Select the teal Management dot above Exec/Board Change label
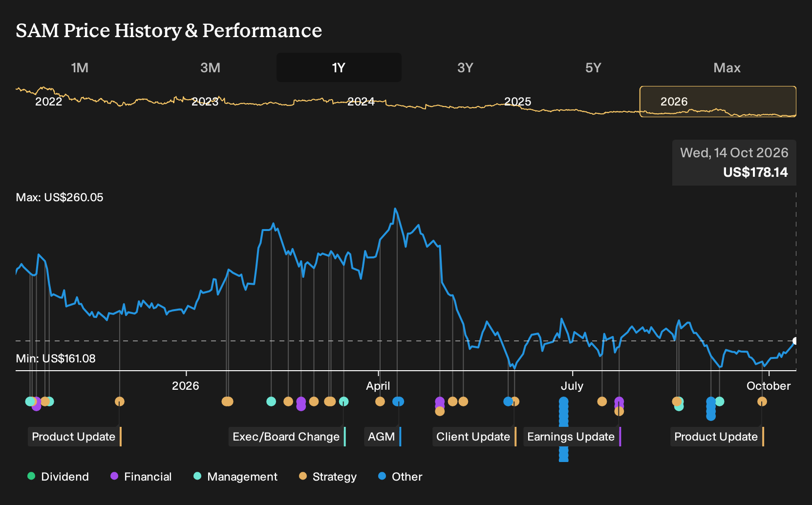This screenshot has height=505, width=812. (344, 401)
